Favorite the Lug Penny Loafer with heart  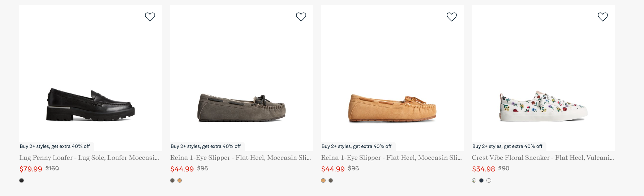click(x=150, y=17)
